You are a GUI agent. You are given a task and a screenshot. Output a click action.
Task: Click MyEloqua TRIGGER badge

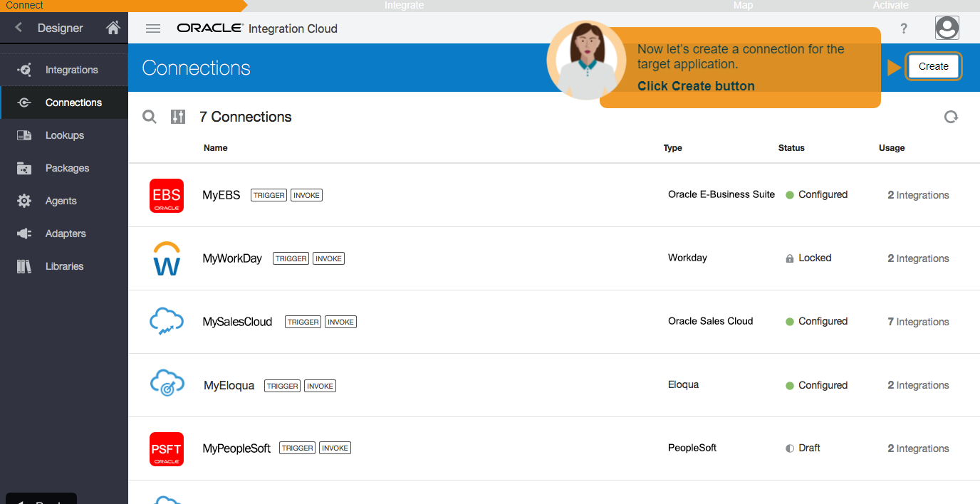[283, 386]
